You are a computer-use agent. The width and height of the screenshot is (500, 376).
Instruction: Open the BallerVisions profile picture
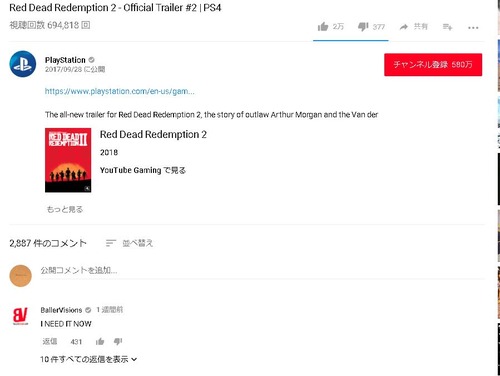pyautogui.click(x=20, y=316)
